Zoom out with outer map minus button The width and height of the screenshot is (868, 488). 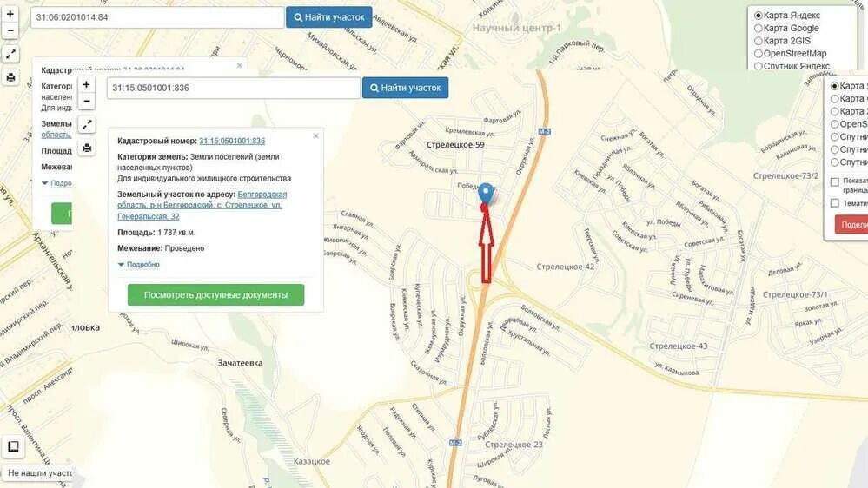pyautogui.click(x=10, y=30)
